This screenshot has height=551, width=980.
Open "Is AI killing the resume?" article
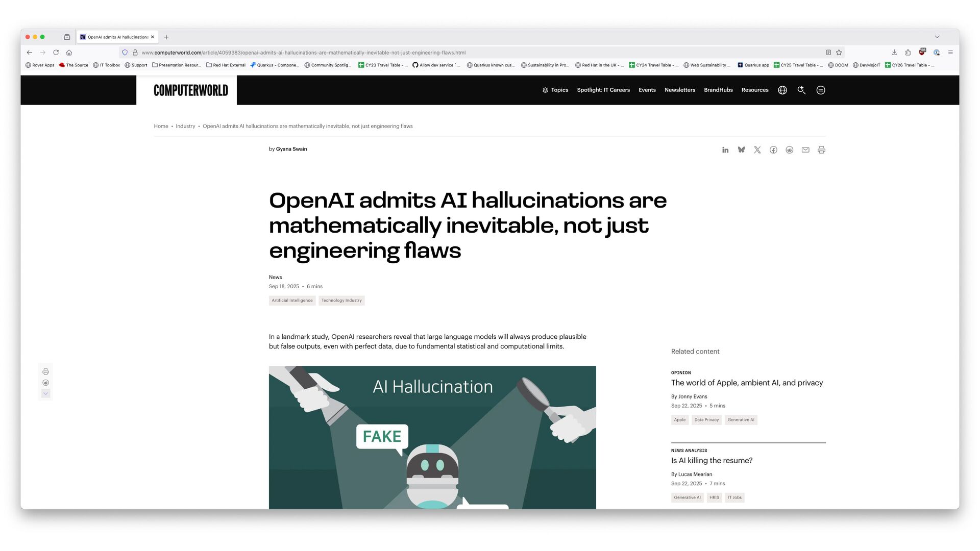pyautogui.click(x=712, y=461)
